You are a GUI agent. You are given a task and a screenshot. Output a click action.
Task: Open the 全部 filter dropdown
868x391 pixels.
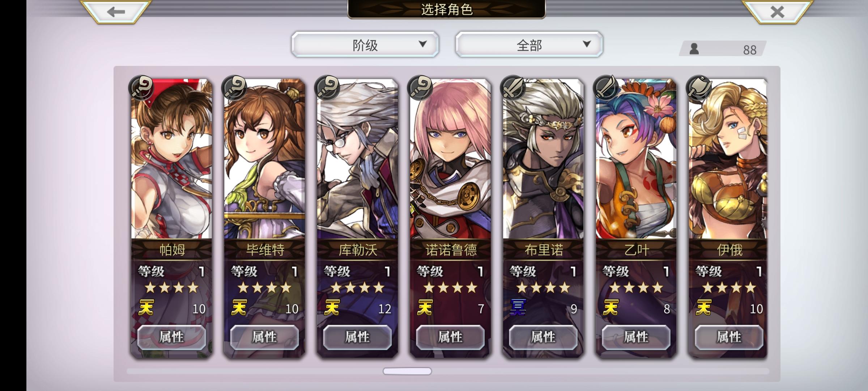click(x=529, y=45)
